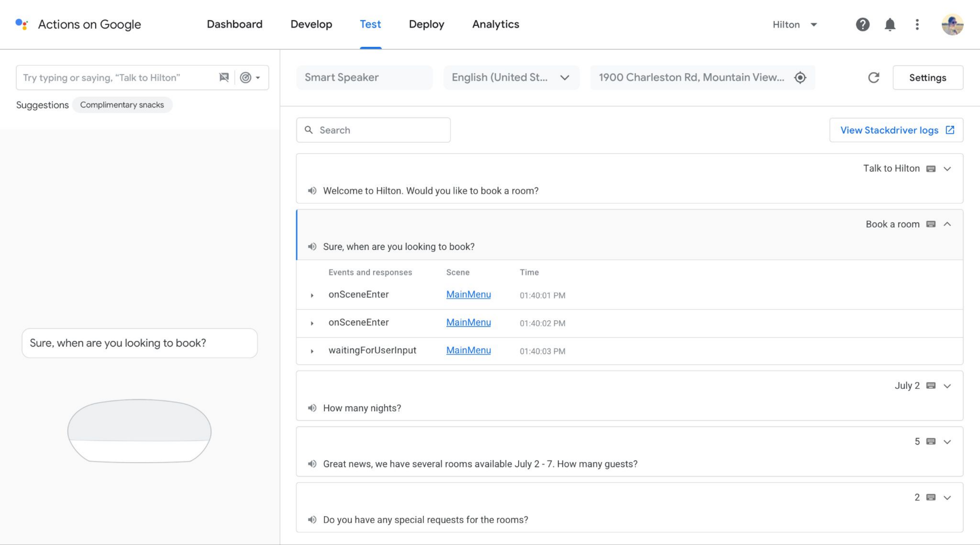This screenshot has height=545, width=980.
Task: Click the 'How many nights?' response text
Action: coord(362,408)
